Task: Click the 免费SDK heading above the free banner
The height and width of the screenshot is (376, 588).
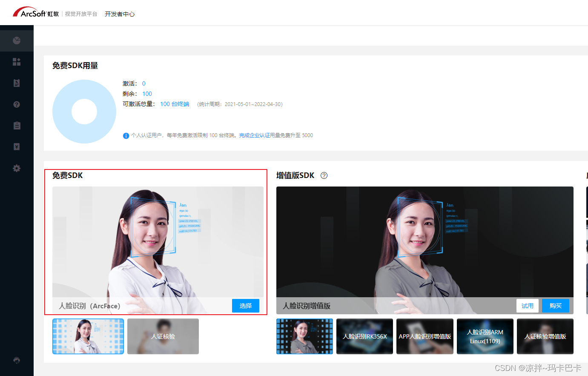Action: coord(67,175)
